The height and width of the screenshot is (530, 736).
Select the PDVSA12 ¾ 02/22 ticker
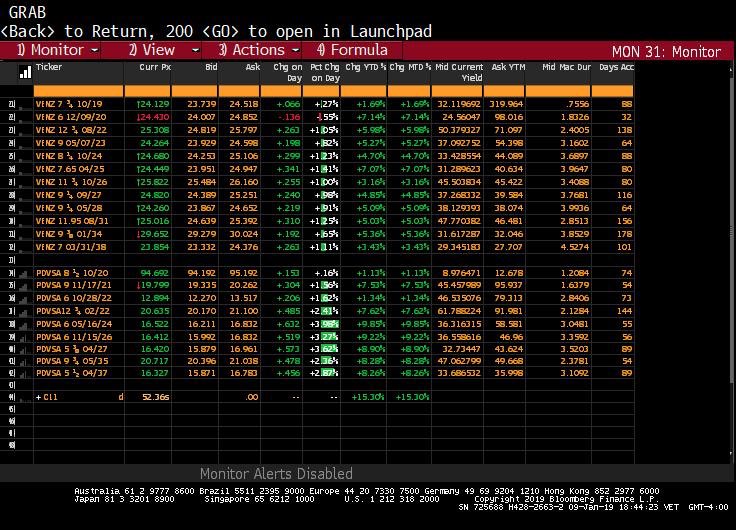pos(73,311)
